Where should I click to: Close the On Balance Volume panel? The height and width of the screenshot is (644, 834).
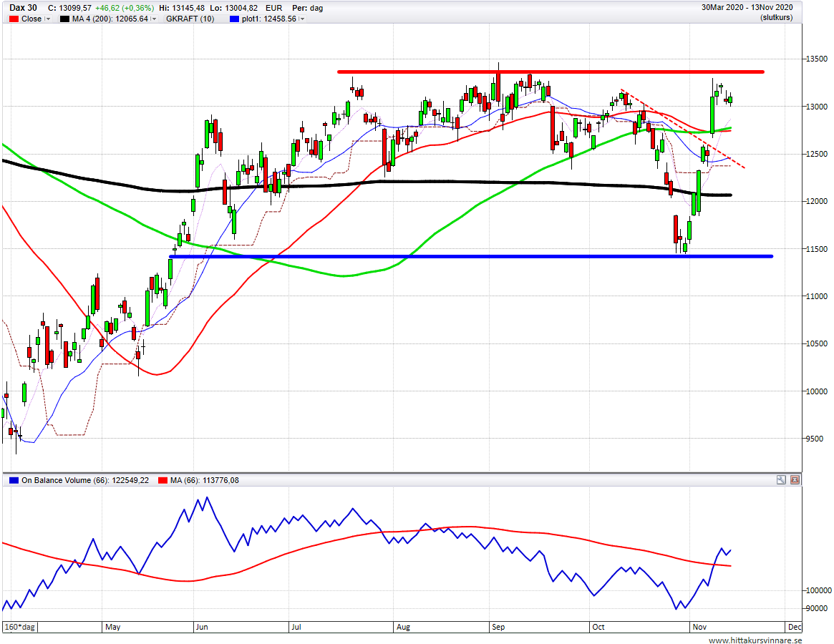pos(795,479)
